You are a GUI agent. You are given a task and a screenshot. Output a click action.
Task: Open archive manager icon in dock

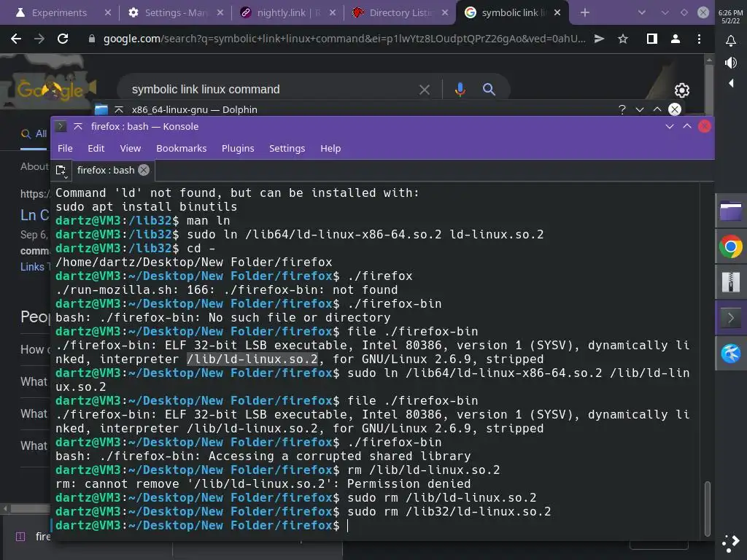(x=730, y=282)
